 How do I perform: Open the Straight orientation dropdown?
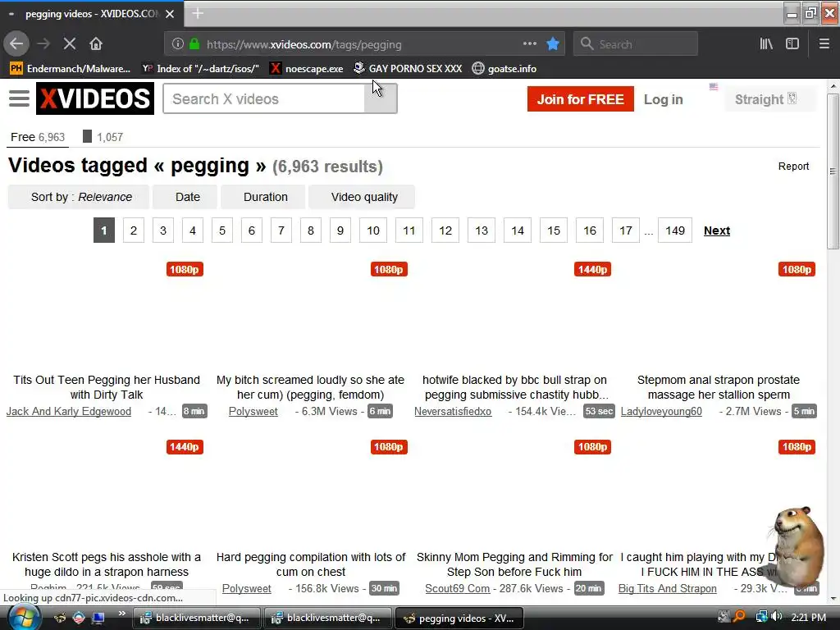pos(769,99)
